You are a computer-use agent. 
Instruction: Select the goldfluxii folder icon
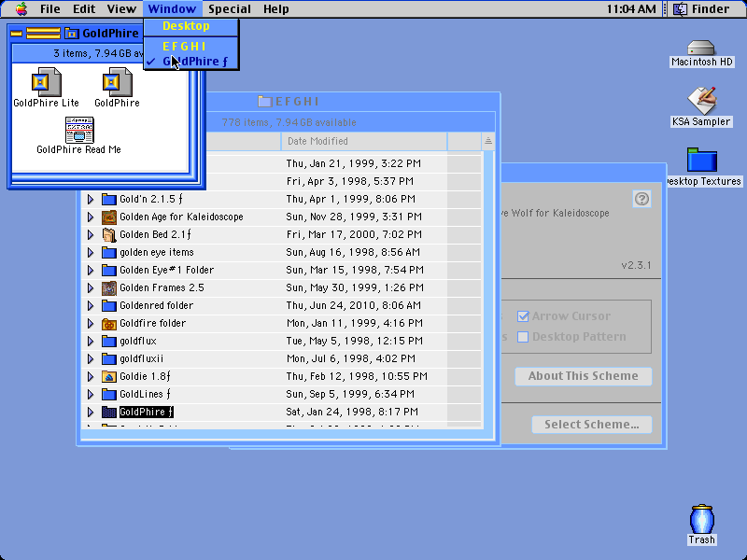109,359
